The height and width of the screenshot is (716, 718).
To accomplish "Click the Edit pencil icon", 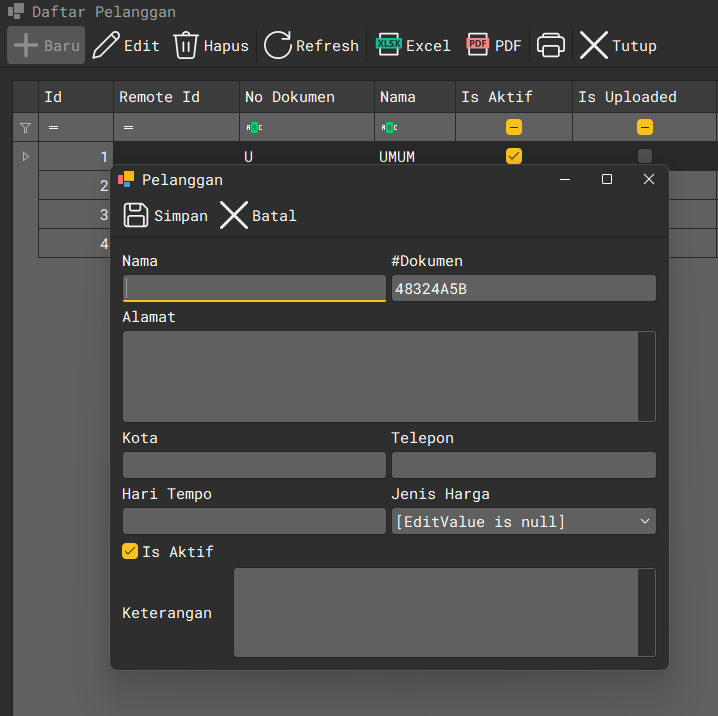I will point(106,45).
